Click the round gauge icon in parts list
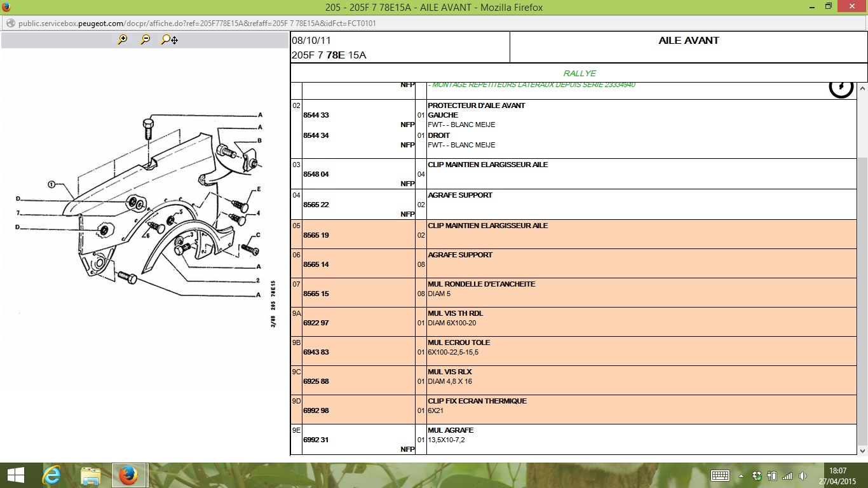 pos(841,87)
